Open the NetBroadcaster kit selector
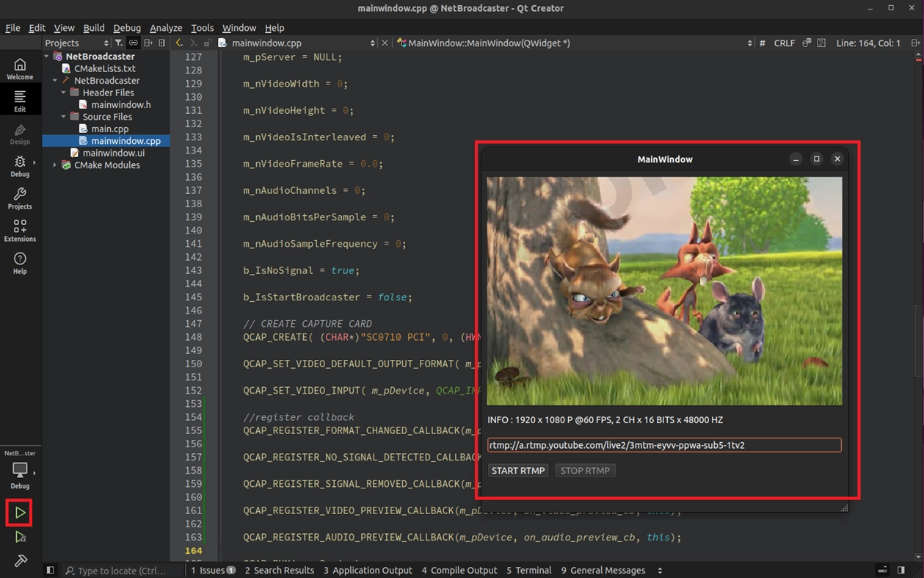This screenshot has width=924, height=578. click(x=20, y=470)
